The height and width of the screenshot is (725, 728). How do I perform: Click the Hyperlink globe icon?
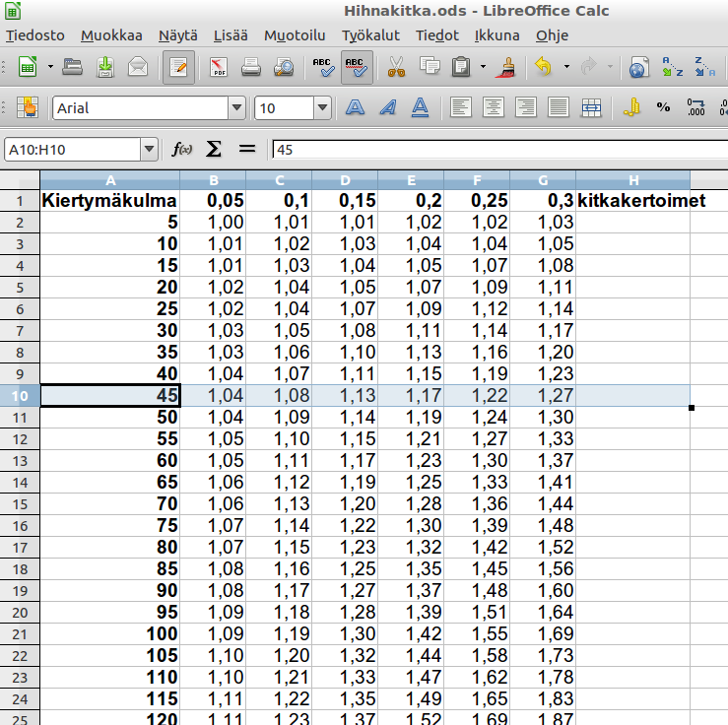tap(639, 67)
